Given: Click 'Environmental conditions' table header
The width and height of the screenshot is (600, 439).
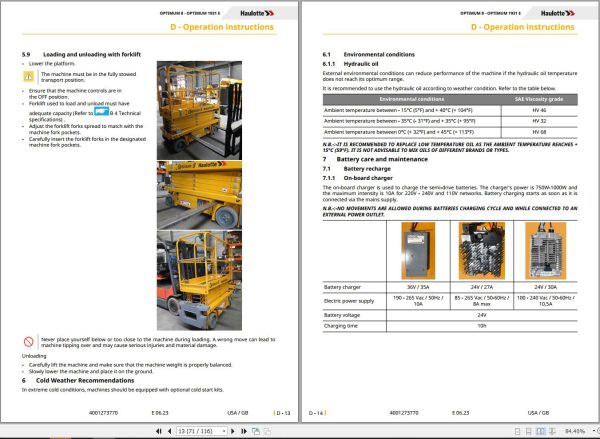Looking at the screenshot, I should [x=412, y=99].
